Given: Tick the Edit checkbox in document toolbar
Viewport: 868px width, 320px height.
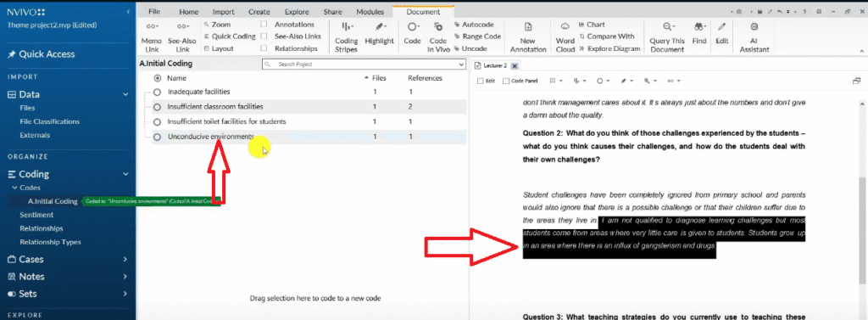Looking at the screenshot, I should (480, 81).
